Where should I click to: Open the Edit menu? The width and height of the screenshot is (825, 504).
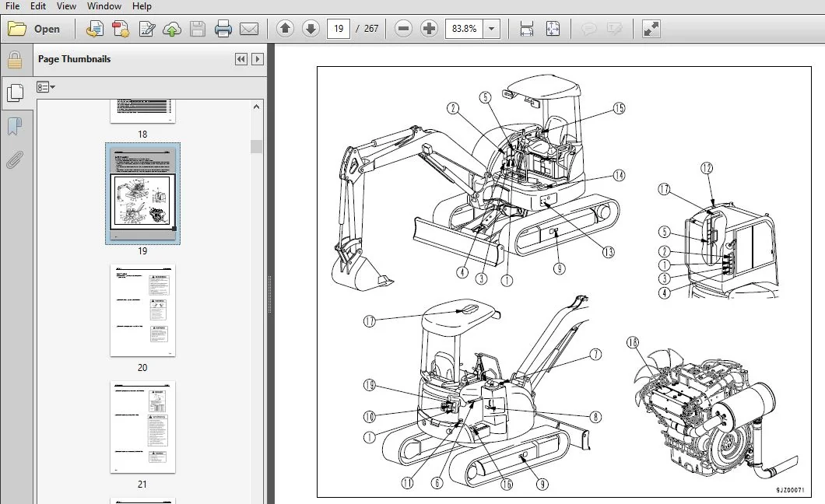click(38, 6)
